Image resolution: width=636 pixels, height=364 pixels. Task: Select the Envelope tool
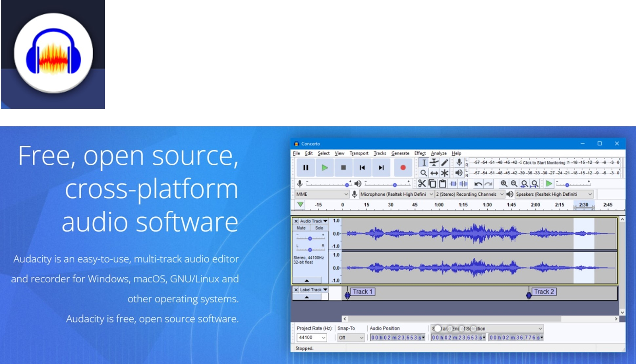pos(434,162)
